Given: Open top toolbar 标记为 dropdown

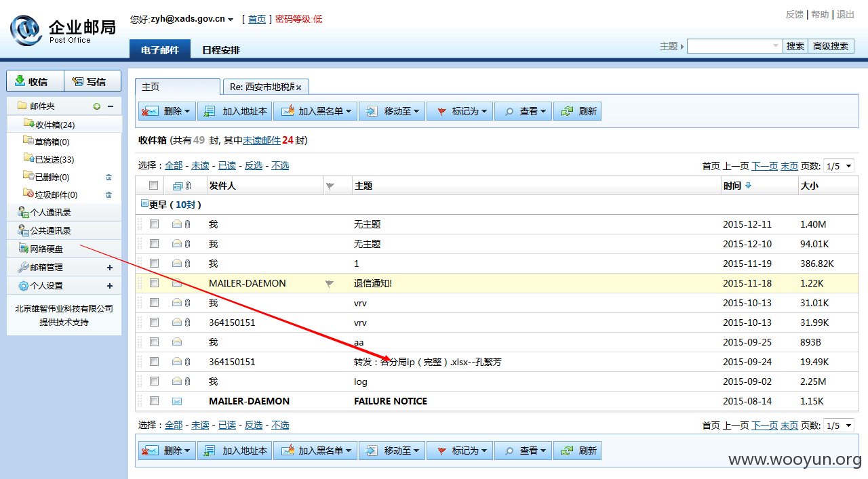Looking at the screenshot, I should click(x=460, y=111).
